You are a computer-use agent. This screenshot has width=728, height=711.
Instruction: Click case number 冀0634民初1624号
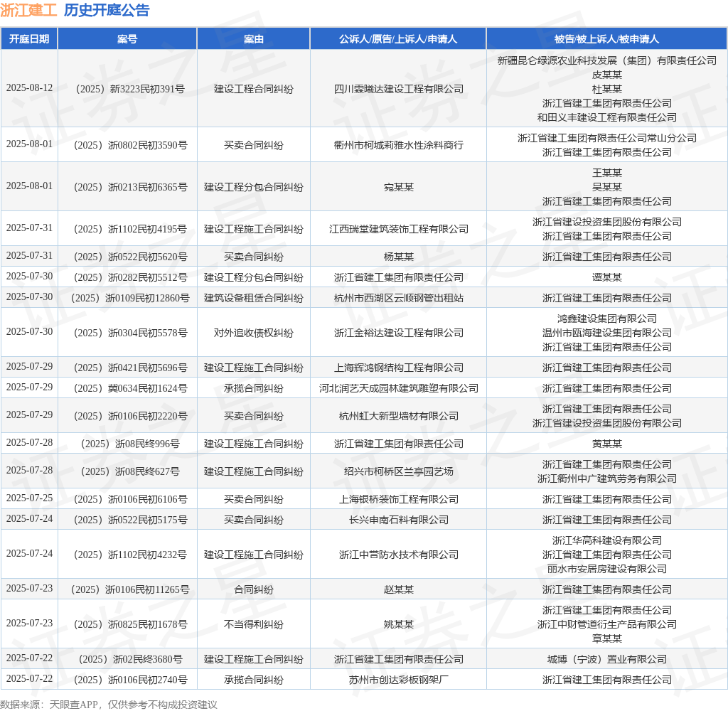(131, 388)
